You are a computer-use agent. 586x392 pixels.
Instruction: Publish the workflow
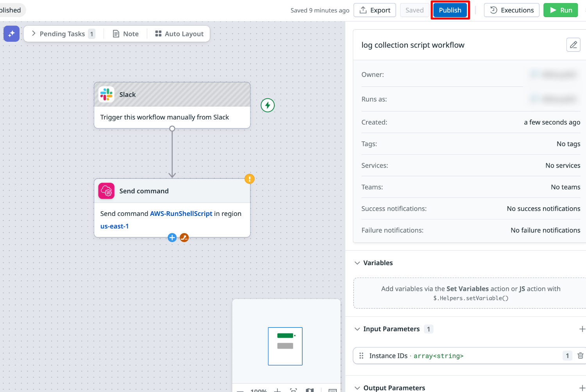click(450, 10)
